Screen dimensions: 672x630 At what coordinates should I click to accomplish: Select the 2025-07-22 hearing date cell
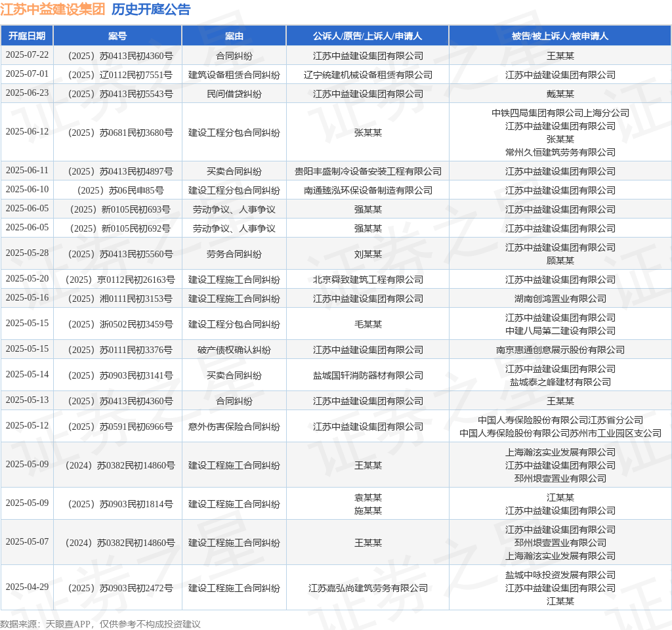click(x=27, y=55)
